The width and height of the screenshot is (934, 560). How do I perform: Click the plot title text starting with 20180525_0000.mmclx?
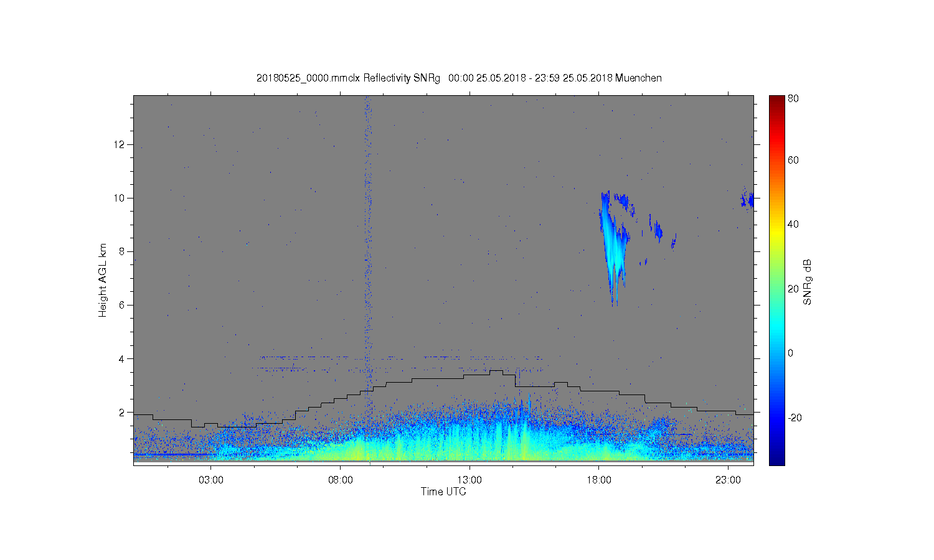click(459, 78)
